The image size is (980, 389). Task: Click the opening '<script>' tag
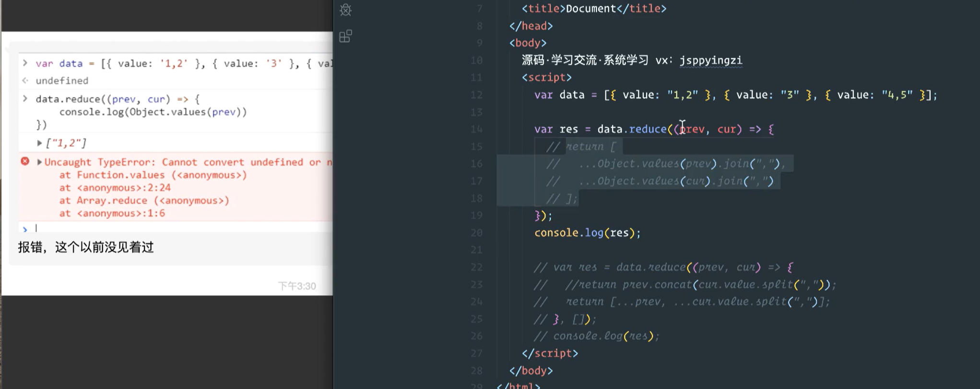tap(547, 77)
